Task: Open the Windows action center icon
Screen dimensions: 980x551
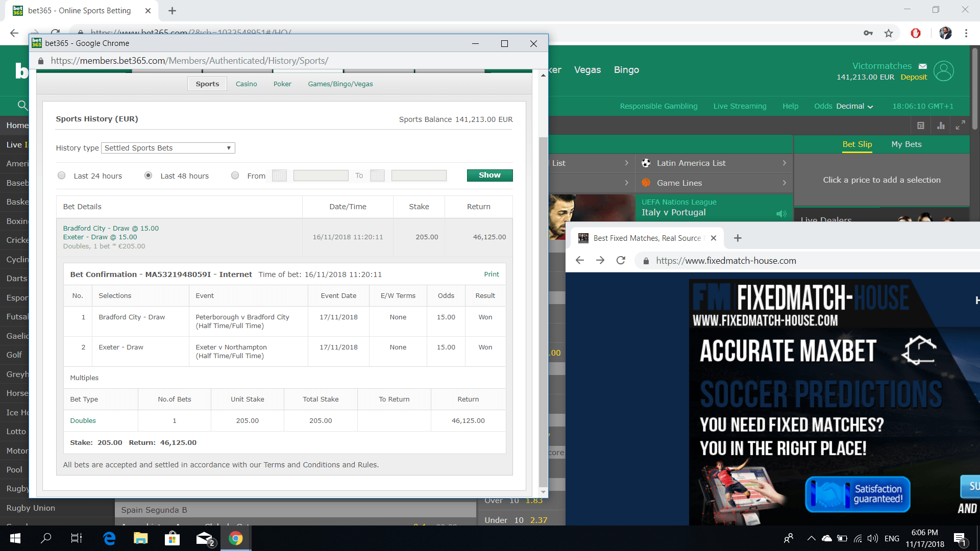Action: 960,539
